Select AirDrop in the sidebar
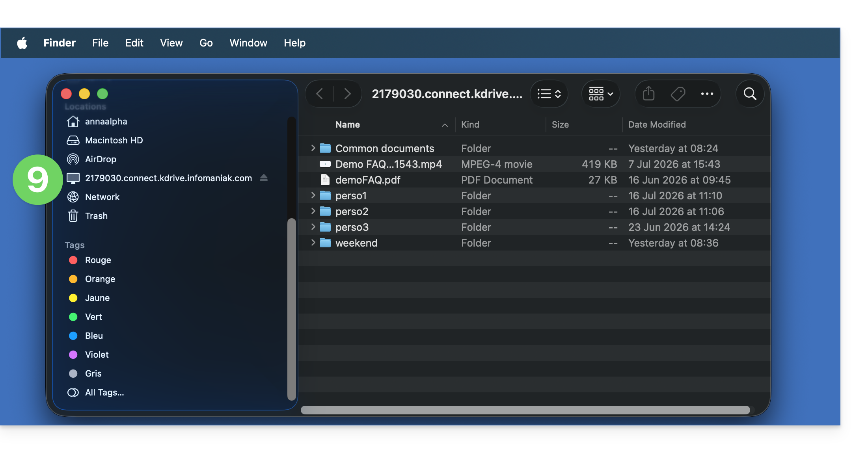The height and width of the screenshot is (453, 868). click(x=101, y=159)
